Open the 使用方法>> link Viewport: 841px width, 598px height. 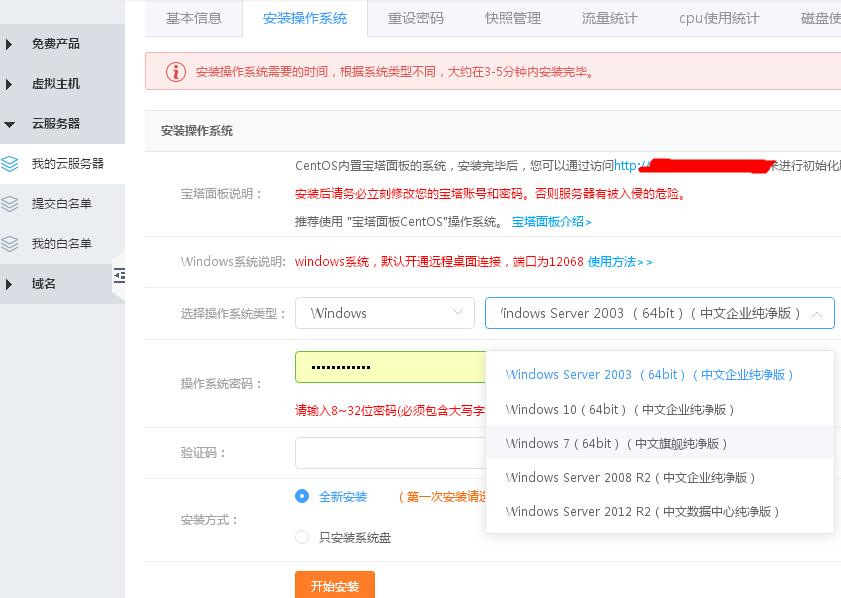coord(620,262)
